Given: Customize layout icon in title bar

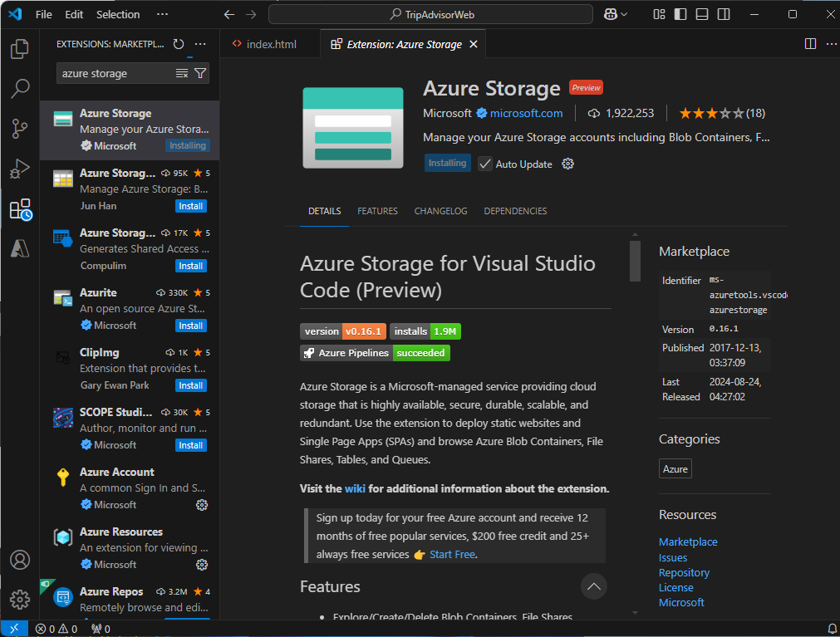Looking at the screenshot, I should pyautogui.click(x=660, y=14).
